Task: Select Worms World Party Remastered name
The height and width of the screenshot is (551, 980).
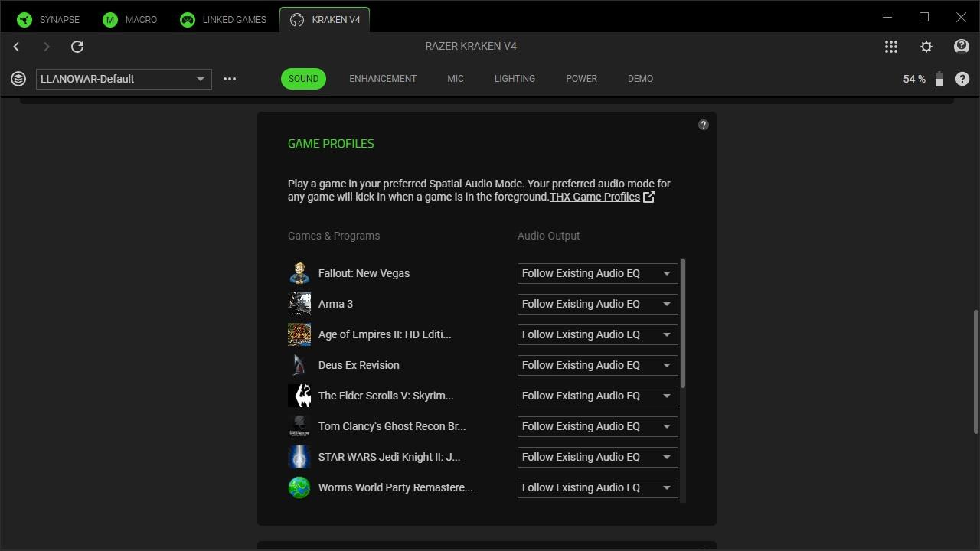Action: click(395, 487)
